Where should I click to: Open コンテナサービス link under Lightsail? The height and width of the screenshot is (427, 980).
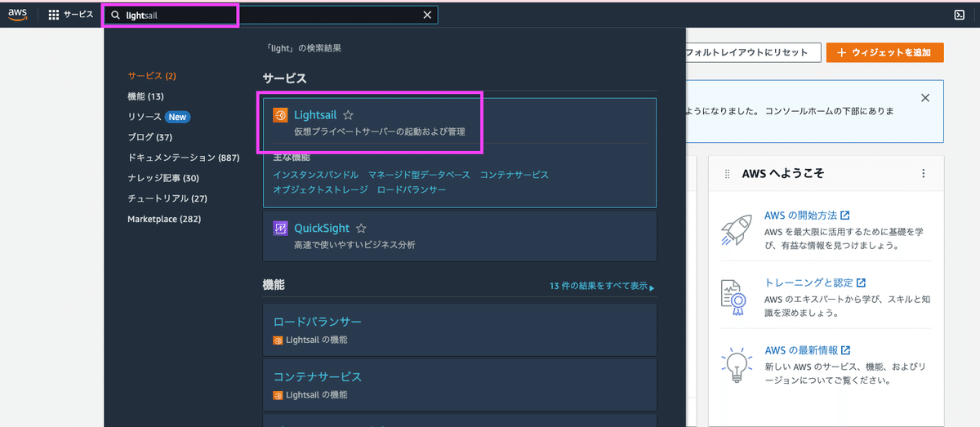514,175
